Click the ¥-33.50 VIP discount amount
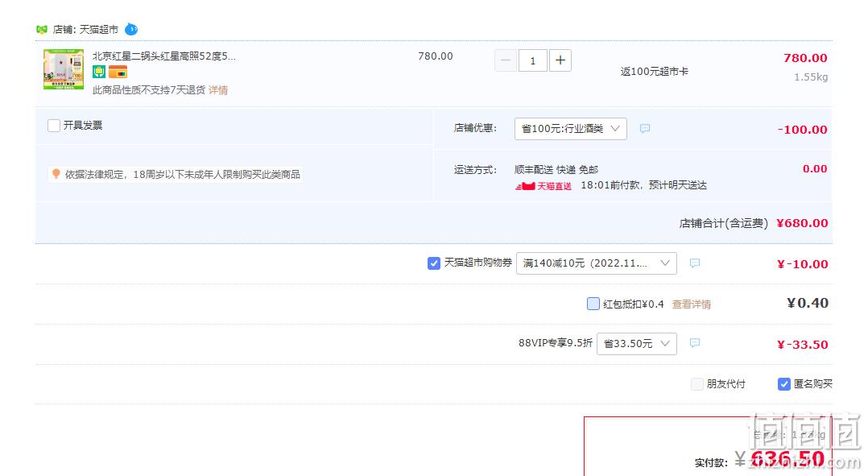 pyautogui.click(x=803, y=344)
